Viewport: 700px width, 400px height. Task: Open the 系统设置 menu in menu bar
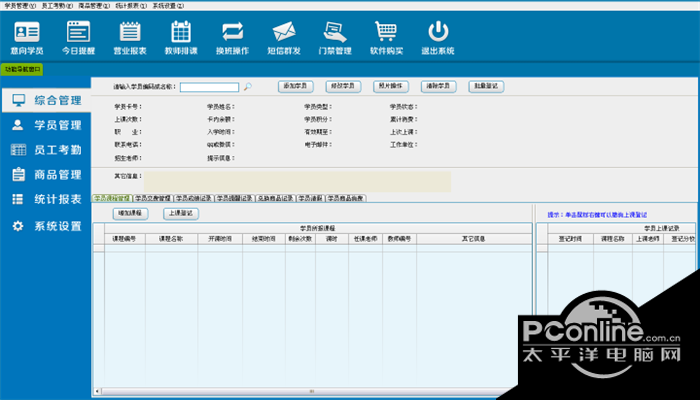click(168, 6)
